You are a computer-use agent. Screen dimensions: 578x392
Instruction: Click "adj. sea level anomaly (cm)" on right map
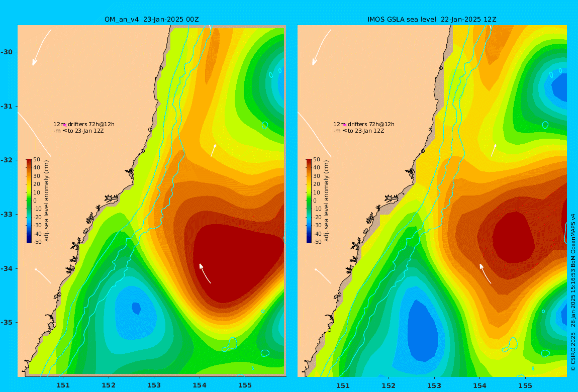(327, 201)
